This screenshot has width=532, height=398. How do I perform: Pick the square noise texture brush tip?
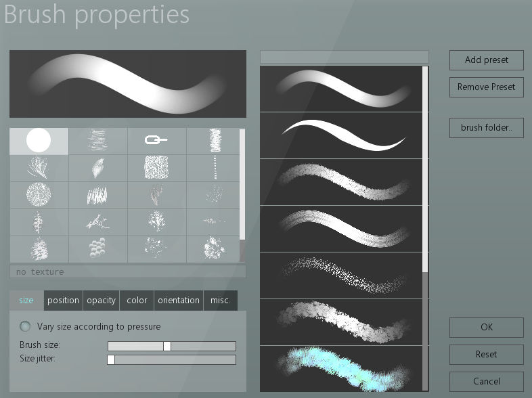[156, 168]
